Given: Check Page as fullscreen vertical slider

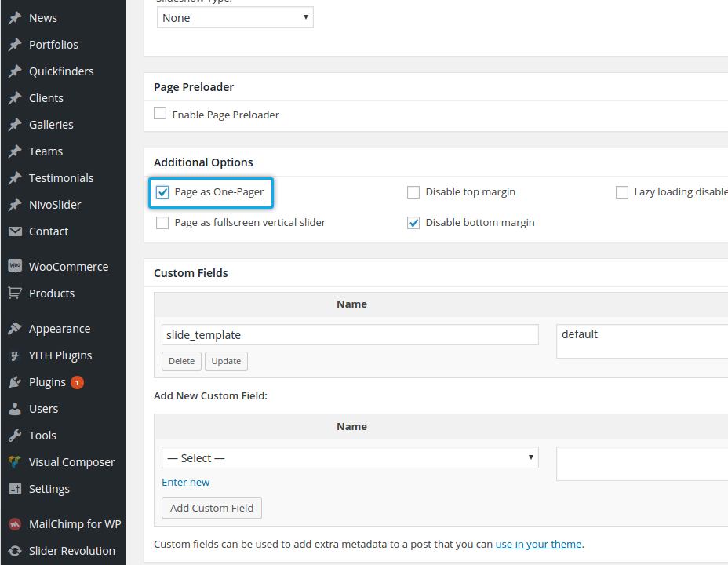Looking at the screenshot, I should click(x=162, y=223).
